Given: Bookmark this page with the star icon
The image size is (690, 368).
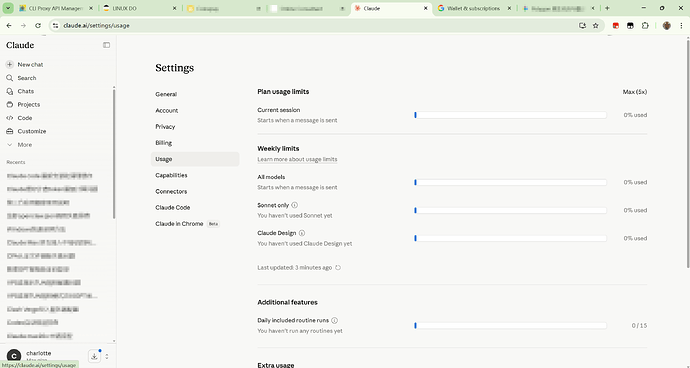Looking at the screenshot, I should (x=596, y=26).
